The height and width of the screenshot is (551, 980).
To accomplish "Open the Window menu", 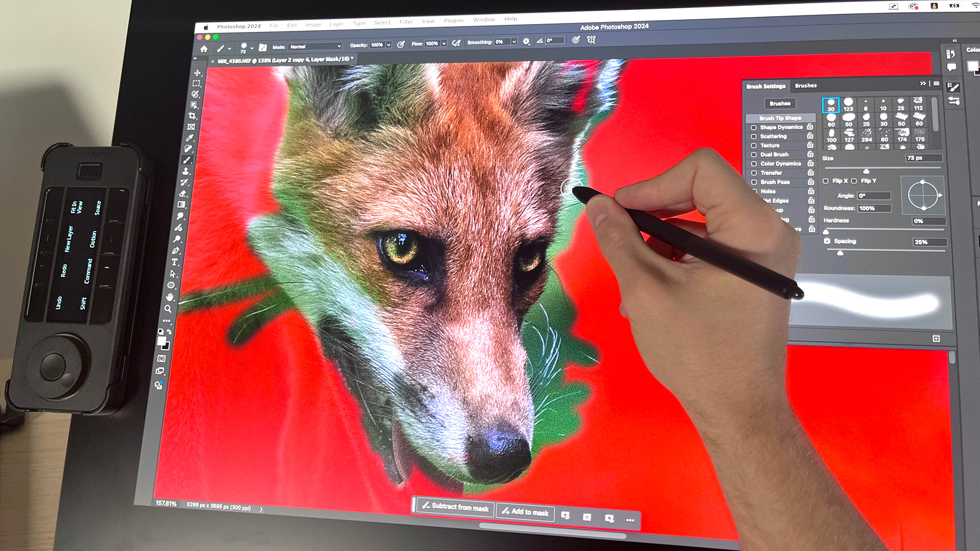I will pyautogui.click(x=484, y=20).
